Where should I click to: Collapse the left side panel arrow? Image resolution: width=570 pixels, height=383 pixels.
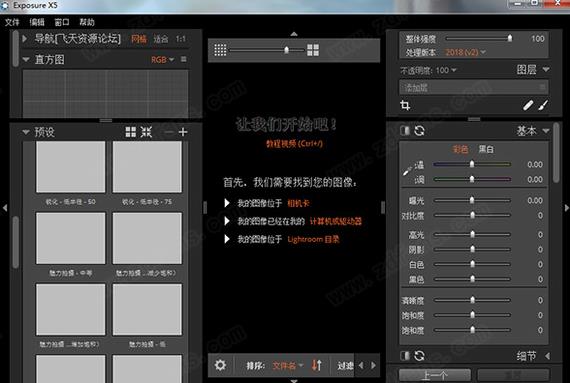[x=5, y=208]
